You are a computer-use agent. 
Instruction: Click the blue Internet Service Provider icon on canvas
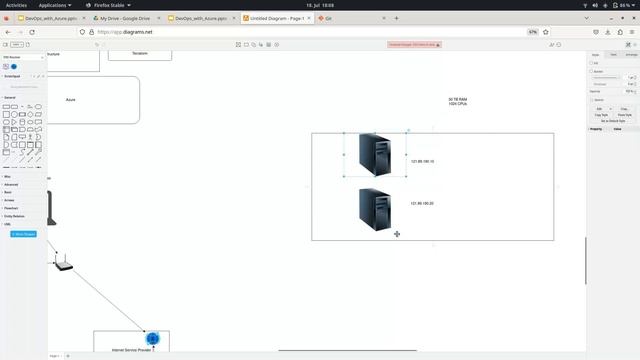coord(152,338)
